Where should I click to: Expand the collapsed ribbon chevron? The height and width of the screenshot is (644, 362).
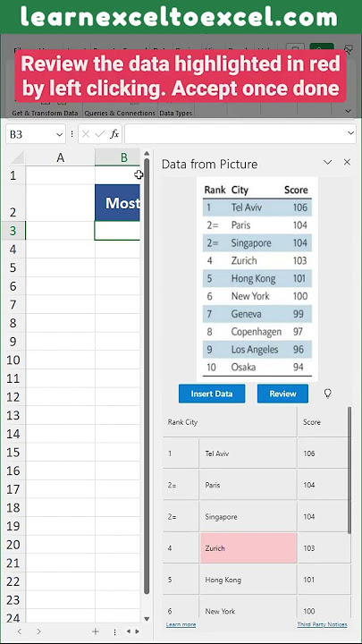pyautogui.click(x=348, y=111)
